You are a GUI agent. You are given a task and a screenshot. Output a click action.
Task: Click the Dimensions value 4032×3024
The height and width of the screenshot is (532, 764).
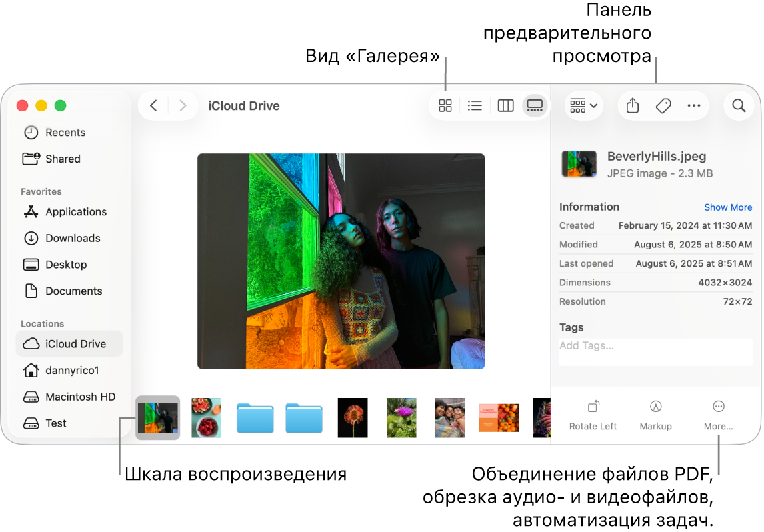725,283
